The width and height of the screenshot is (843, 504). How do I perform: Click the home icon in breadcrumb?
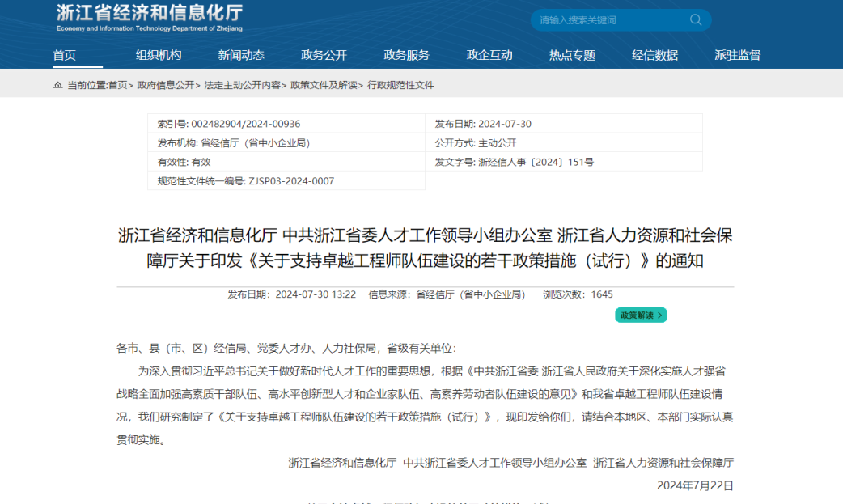(x=57, y=85)
